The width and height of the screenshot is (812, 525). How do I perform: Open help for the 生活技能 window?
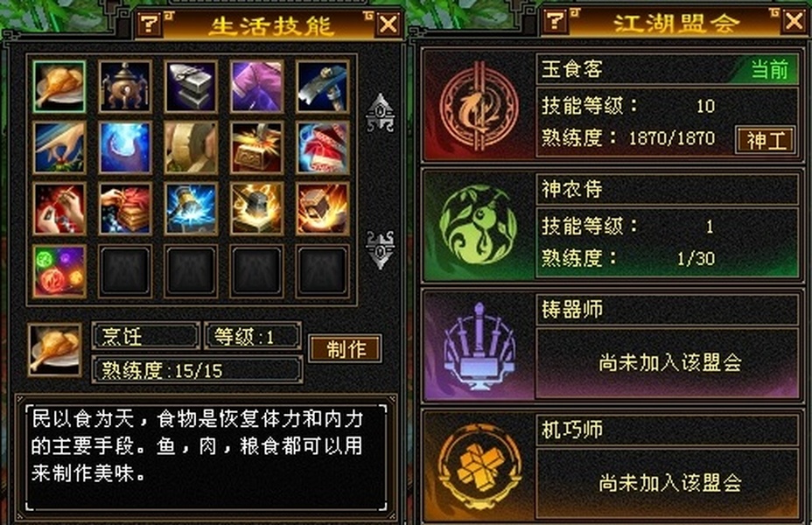(149, 23)
